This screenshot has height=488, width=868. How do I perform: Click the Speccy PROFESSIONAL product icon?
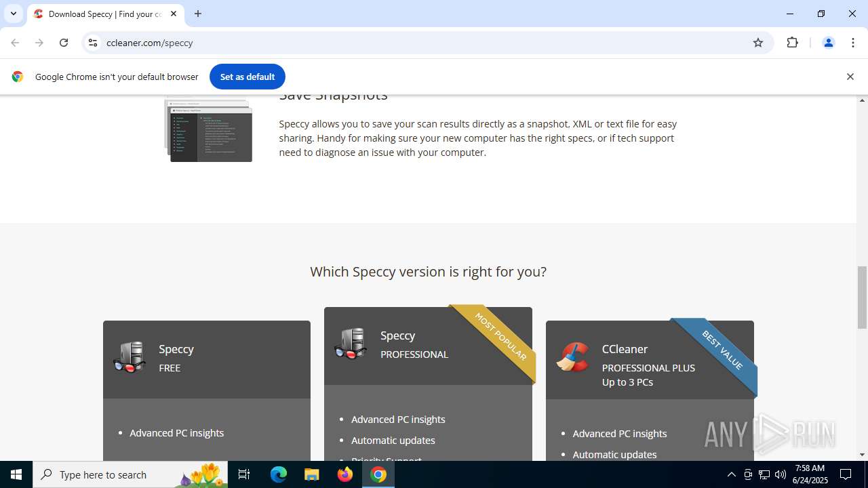click(x=351, y=344)
